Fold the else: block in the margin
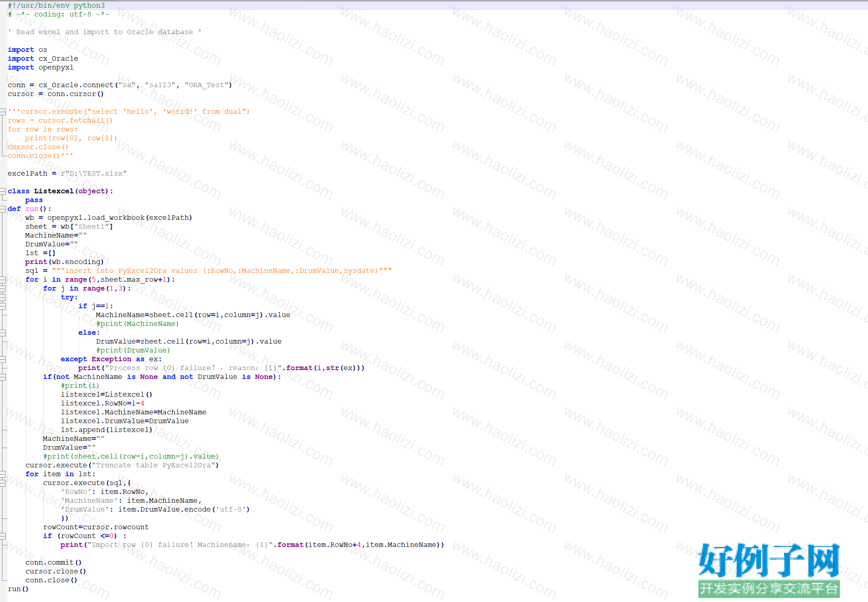 pyautogui.click(x=2, y=332)
